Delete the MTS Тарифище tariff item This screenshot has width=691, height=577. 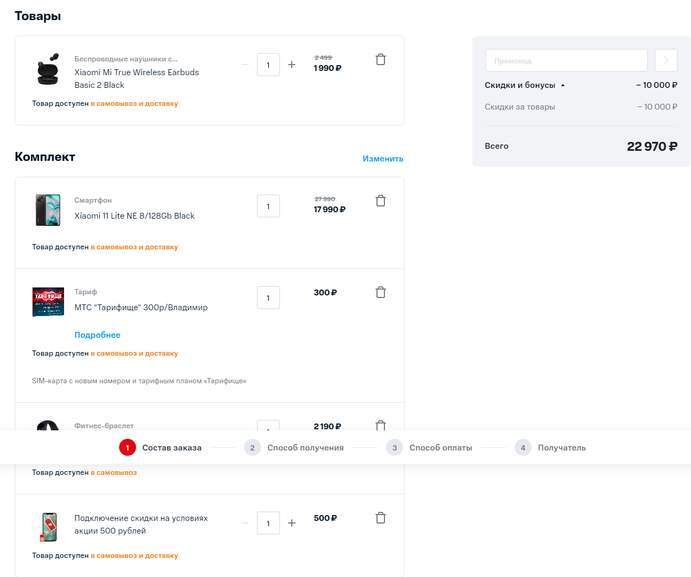tap(380, 293)
